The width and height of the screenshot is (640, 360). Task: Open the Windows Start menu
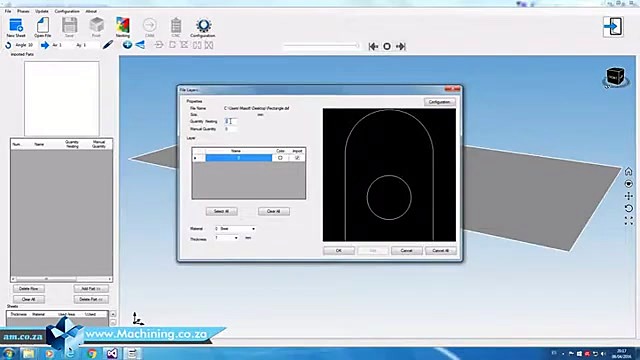(9, 353)
